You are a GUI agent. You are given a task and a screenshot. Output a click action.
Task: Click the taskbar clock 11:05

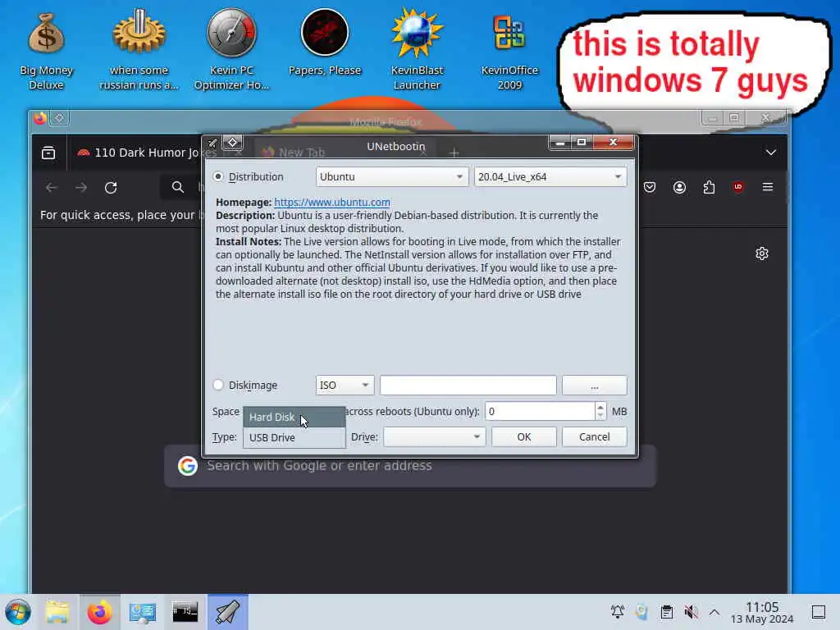tap(762, 612)
